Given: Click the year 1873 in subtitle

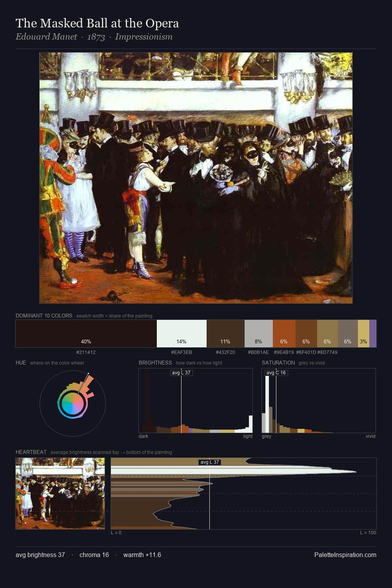Looking at the screenshot, I should click(x=96, y=37).
